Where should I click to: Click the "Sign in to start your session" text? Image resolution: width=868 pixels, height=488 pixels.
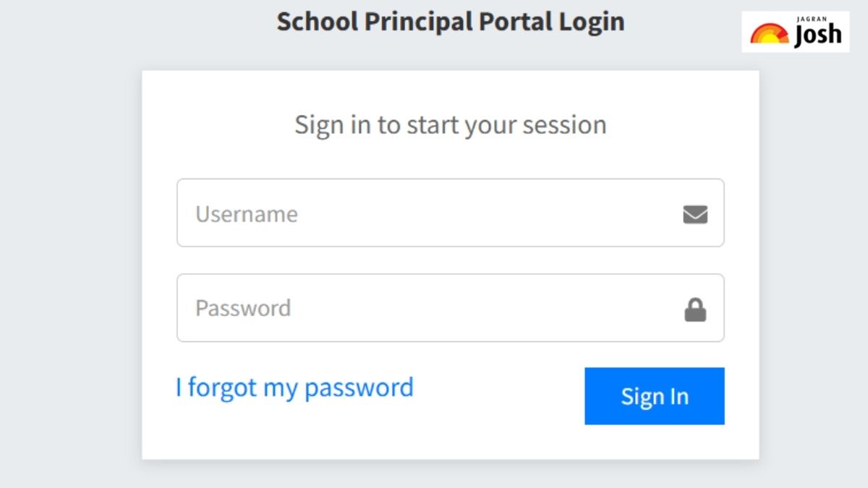pyautogui.click(x=450, y=125)
